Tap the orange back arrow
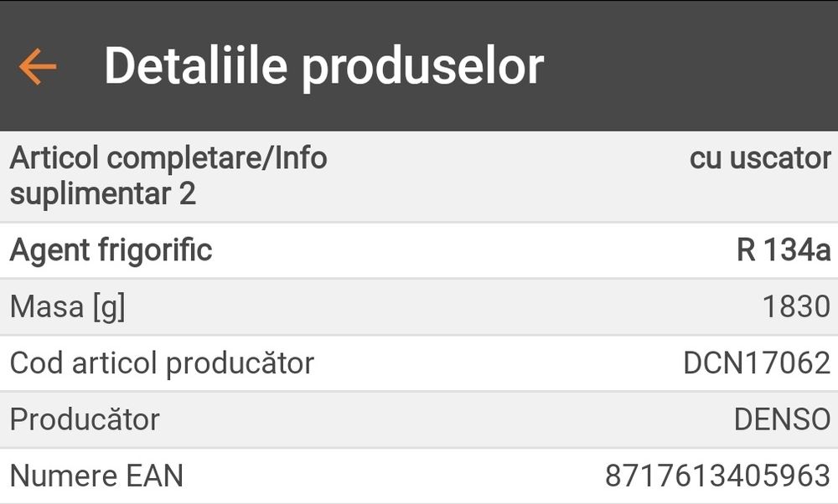The width and height of the screenshot is (838, 504). click(x=38, y=67)
